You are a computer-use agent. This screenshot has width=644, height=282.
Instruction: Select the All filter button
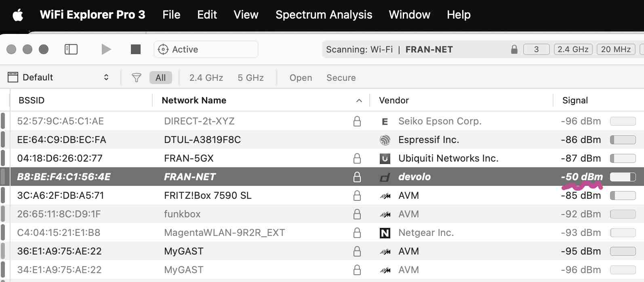160,78
